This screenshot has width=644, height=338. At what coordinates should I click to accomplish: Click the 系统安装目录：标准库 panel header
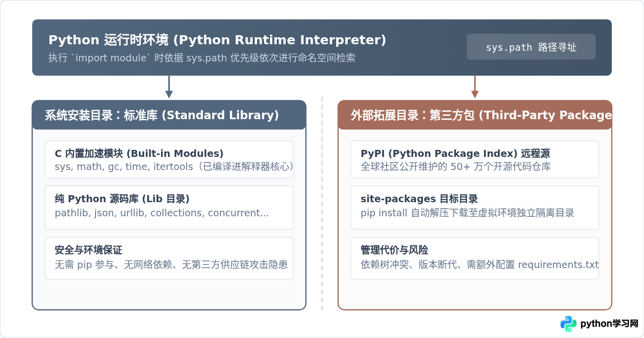click(169, 115)
